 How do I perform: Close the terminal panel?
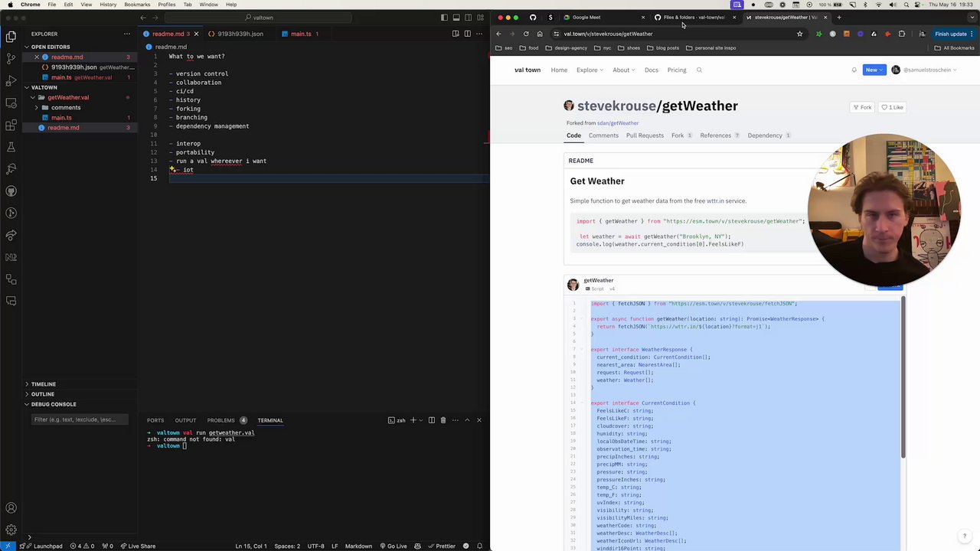pyautogui.click(x=479, y=420)
